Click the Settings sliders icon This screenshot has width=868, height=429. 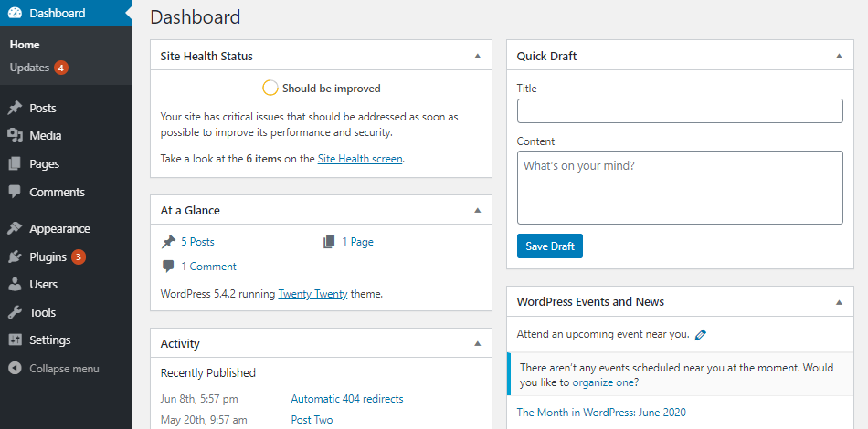pos(15,340)
